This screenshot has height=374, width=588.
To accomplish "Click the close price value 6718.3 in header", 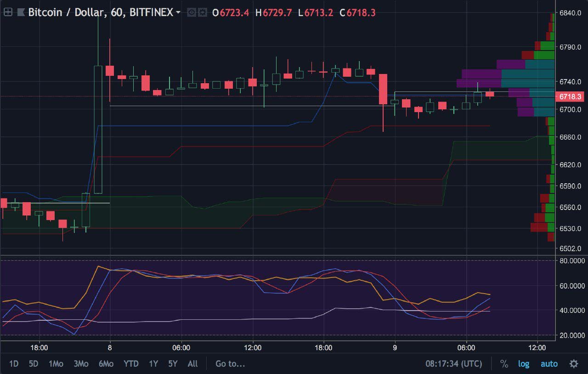I will click(361, 13).
